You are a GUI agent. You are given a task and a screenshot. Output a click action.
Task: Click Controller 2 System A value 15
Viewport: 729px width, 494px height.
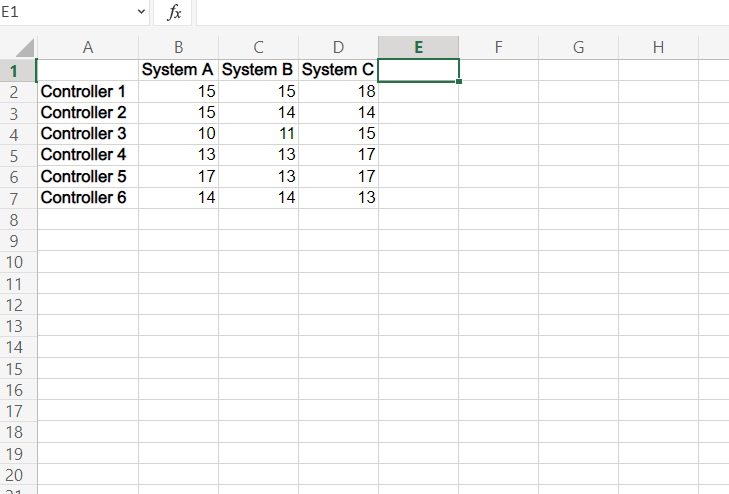pos(179,113)
